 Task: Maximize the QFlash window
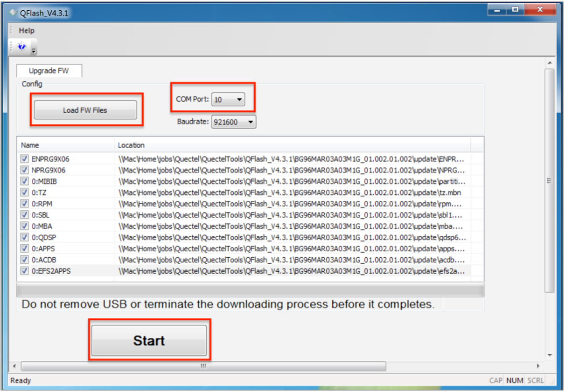coord(516,9)
